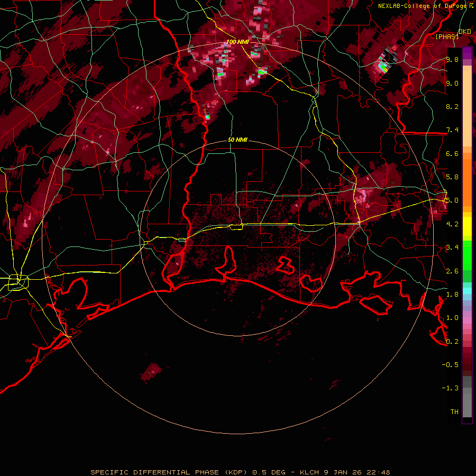Click the [PHAS] label above the color scale
The width and height of the screenshot is (476, 476).
447,36
